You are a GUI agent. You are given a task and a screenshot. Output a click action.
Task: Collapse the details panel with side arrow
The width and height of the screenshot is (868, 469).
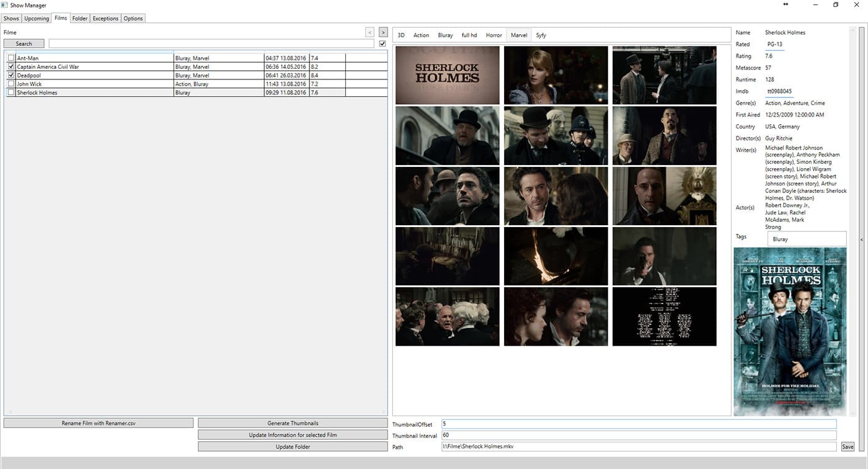click(861, 239)
